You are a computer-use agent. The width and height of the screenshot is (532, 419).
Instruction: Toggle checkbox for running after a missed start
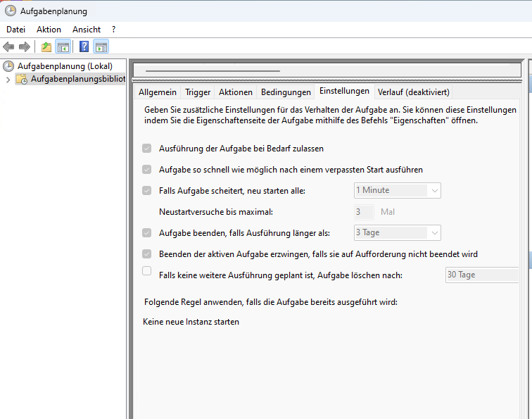146,170
